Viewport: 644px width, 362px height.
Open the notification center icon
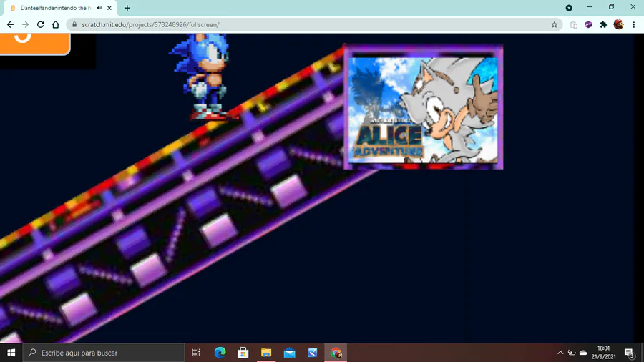[x=629, y=353]
